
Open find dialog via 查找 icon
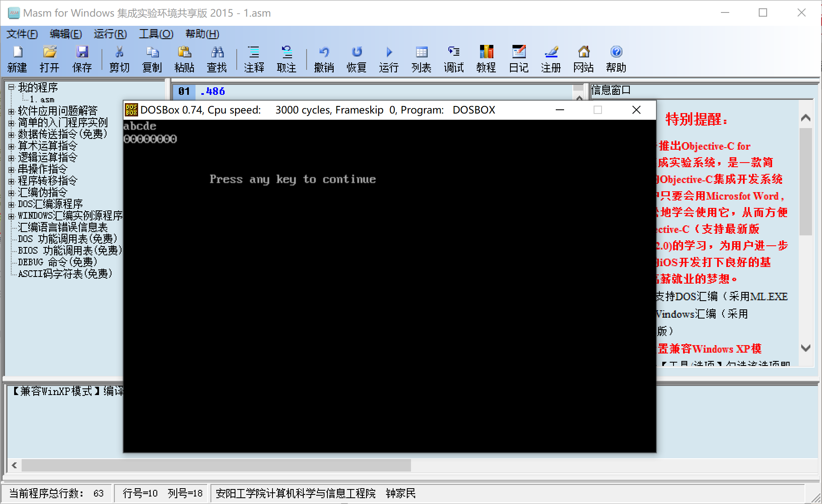(x=217, y=58)
